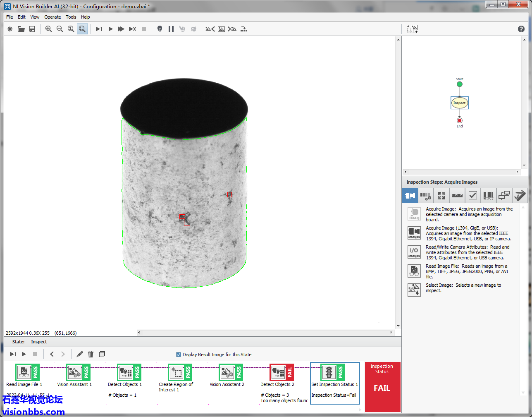Click the light bulb highlight execution icon
The image size is (532, 417).
coord(160,29)
